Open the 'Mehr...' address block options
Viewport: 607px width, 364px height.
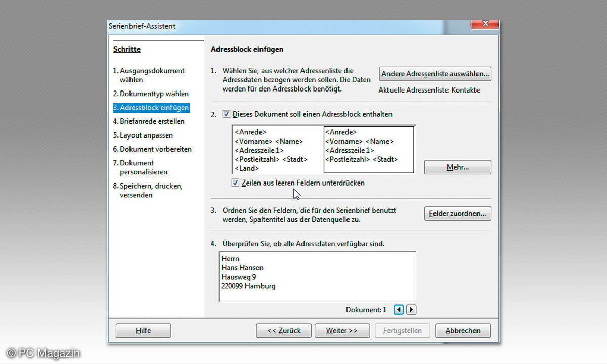pyautogui.click(x=458, y=167)
